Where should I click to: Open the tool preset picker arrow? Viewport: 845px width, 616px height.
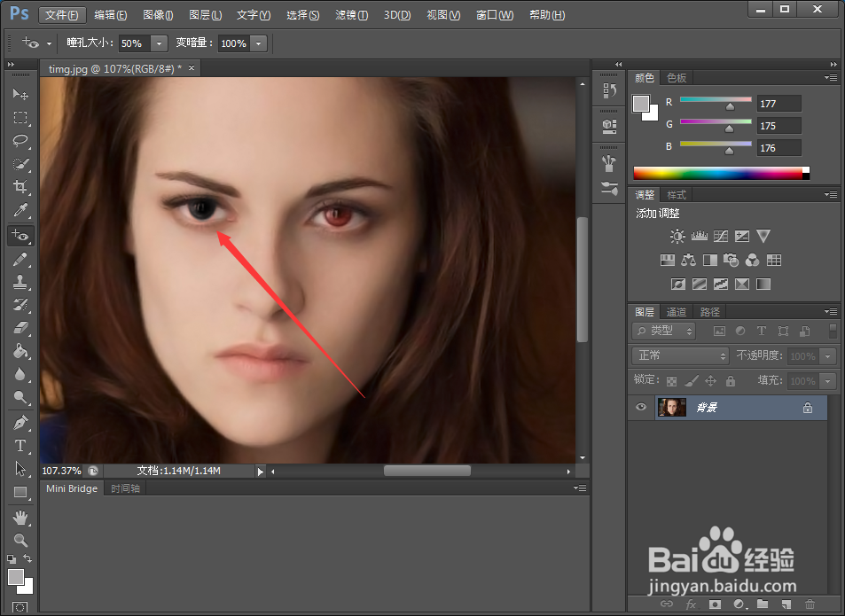point(49,43)
